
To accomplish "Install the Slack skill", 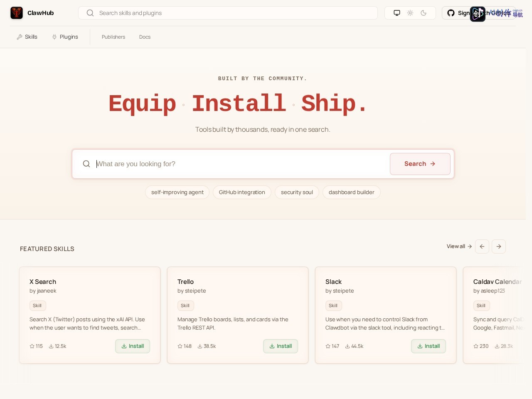I will tap(429, 346).
